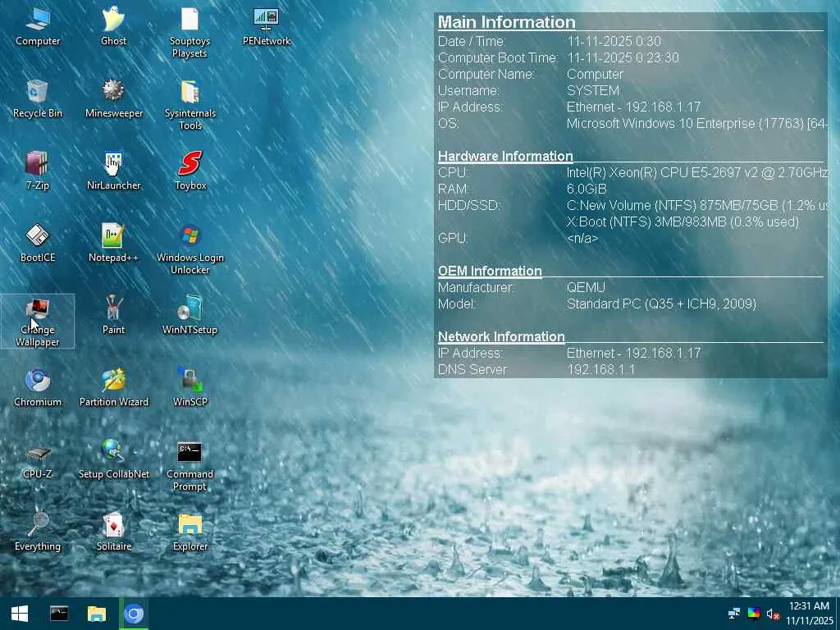Open the Windows Start menu button

point(20,614)
